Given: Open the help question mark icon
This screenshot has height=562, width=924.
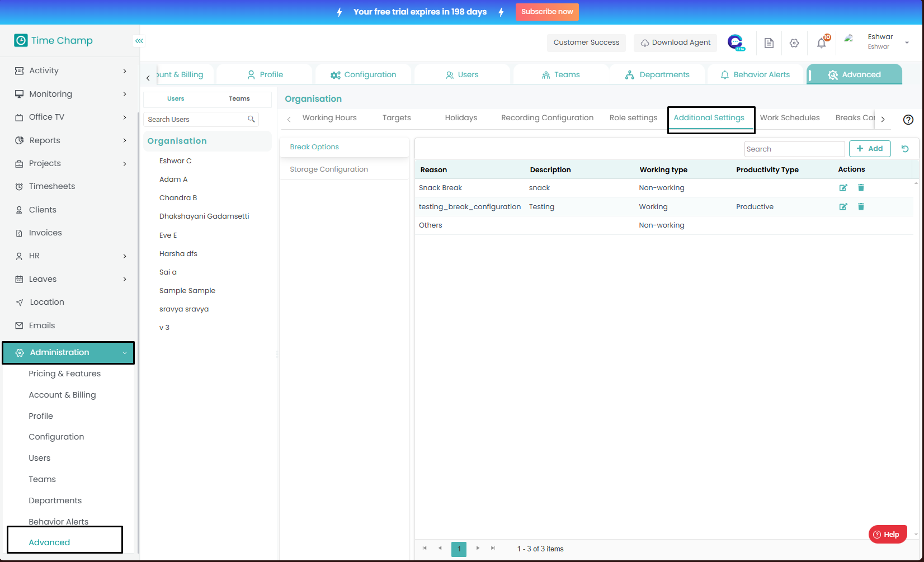Looking at the screenshot, I should 908,120.
